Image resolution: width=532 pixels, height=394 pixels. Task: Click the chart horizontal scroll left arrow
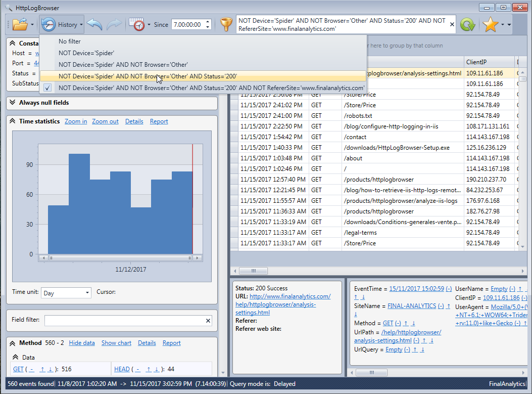pos(43,258)
